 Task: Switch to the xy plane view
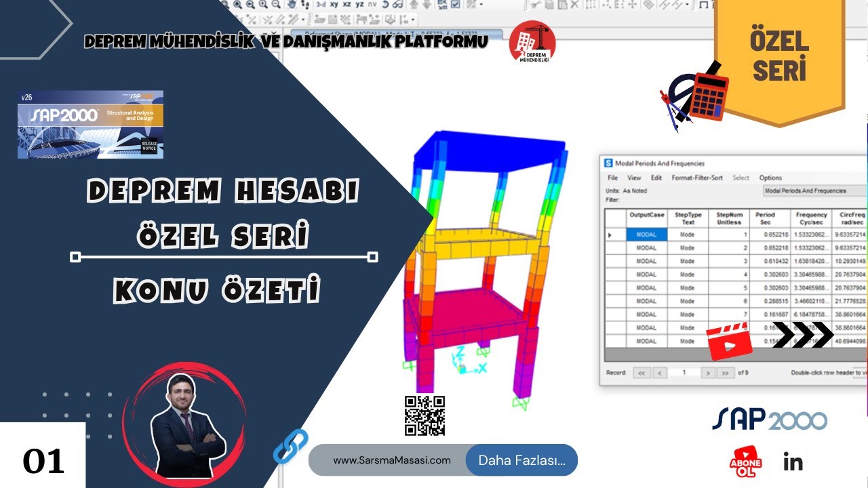(x=334, y=4)
